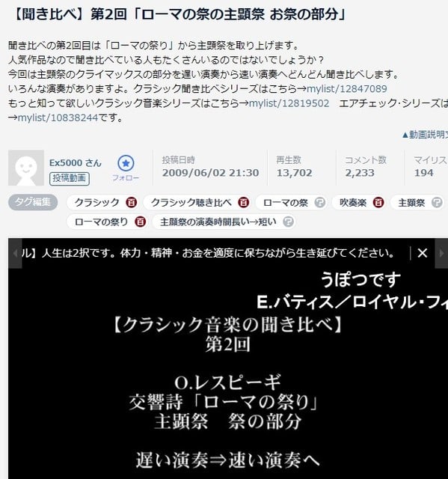The height and width of the screenshot is (479, 448).
Task: Show previous announcement with left arrow
Action: click(15, 253)
